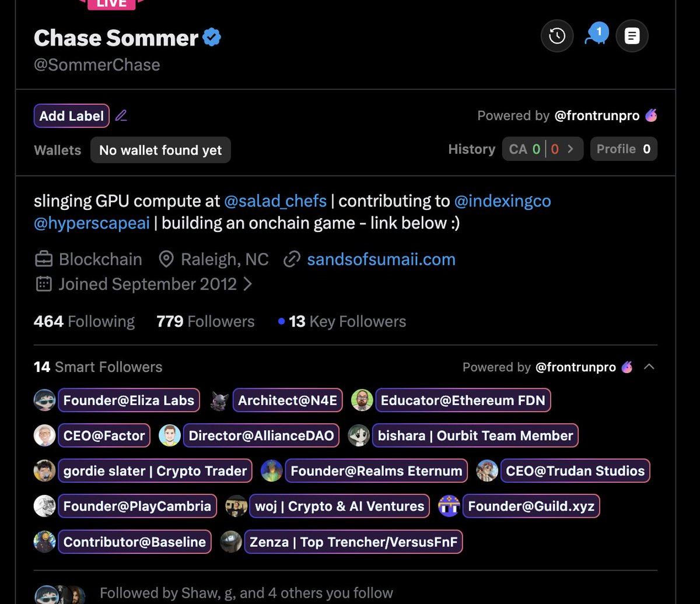Click the Founder@Guild.xyz castle avatar
The height and width of the screenshot is (604, 700).
click(x=449, y=505)
